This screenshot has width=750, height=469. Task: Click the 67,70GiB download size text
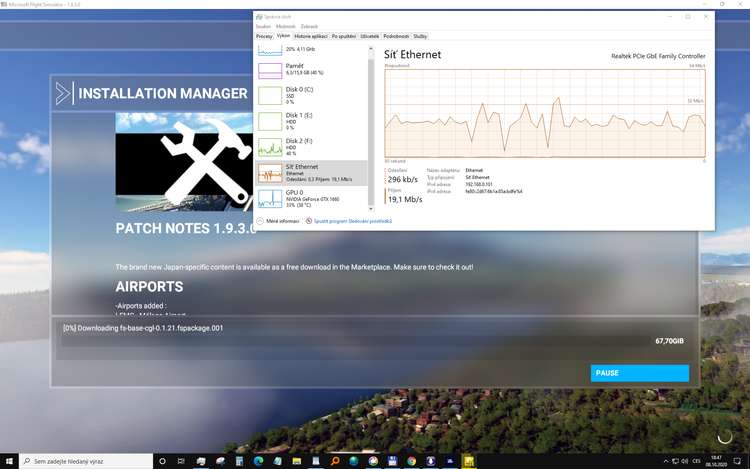pyautogui.click(x=669, y=341)
